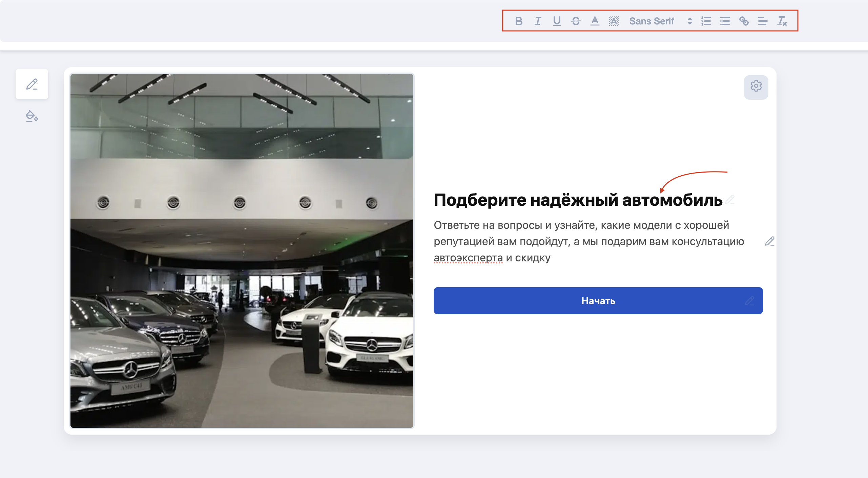Click the pencil icon on Начать button
This screenshot has height=478, width=868.
[x=749, y=301]
